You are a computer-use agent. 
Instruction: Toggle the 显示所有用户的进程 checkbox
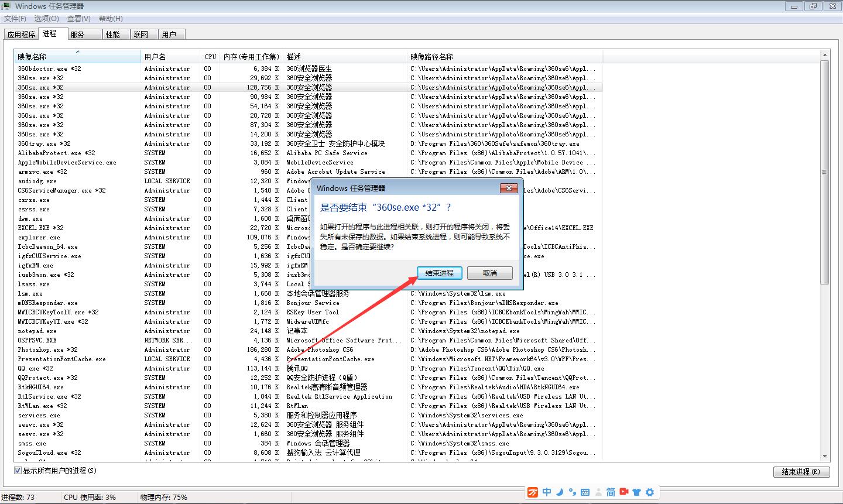tap(18, 471)
